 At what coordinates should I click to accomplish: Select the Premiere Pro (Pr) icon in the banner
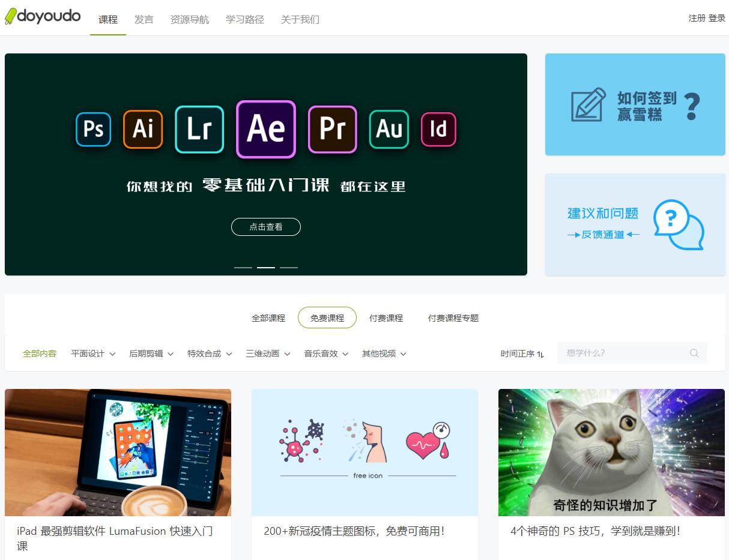click(333, 128)
